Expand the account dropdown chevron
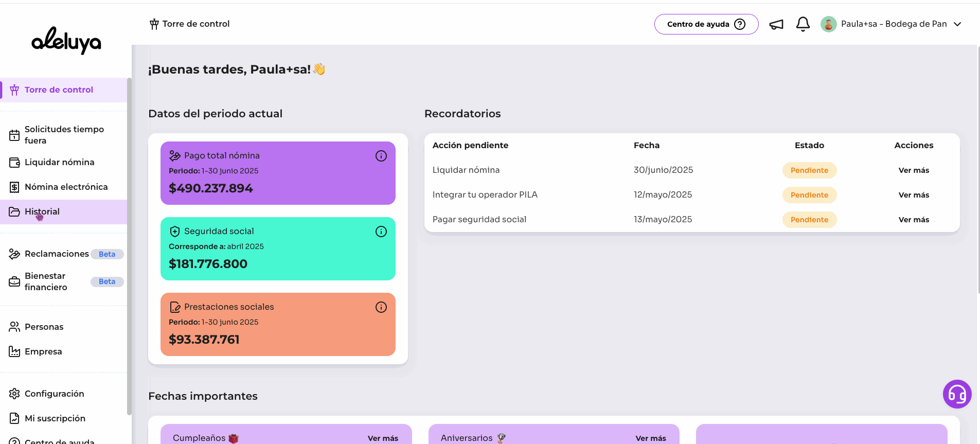Screen dimensions: 980x444 click(957, 24)
